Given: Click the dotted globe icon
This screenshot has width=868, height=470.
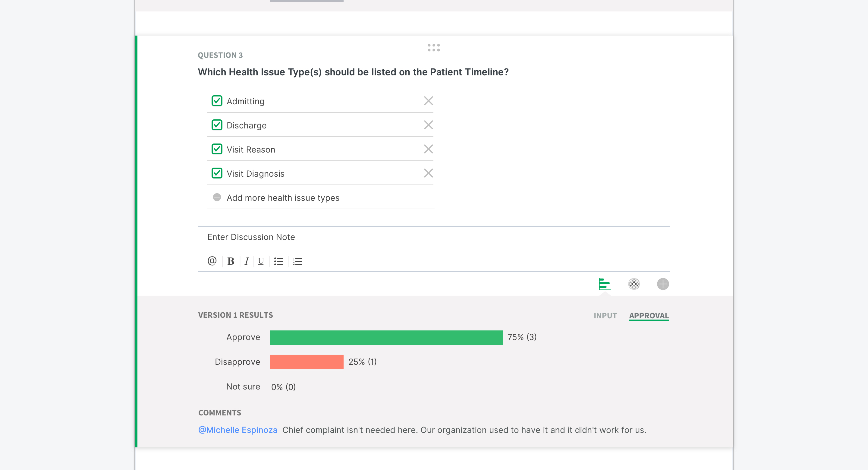Looking at the screenshot, I should 634,284.
